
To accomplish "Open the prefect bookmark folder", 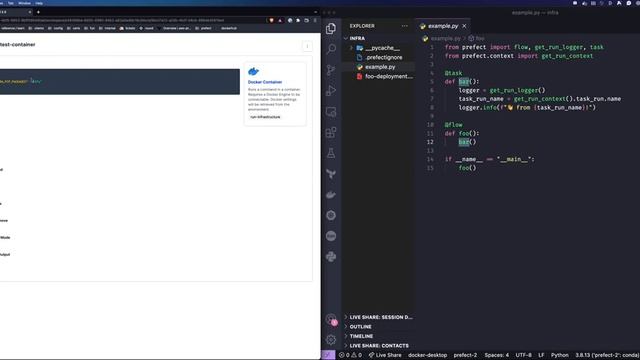I will [203, 28].
